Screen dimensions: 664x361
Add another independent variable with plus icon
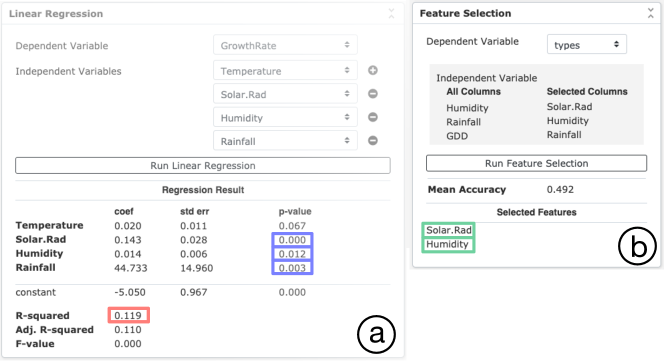[x=373, y=70]
